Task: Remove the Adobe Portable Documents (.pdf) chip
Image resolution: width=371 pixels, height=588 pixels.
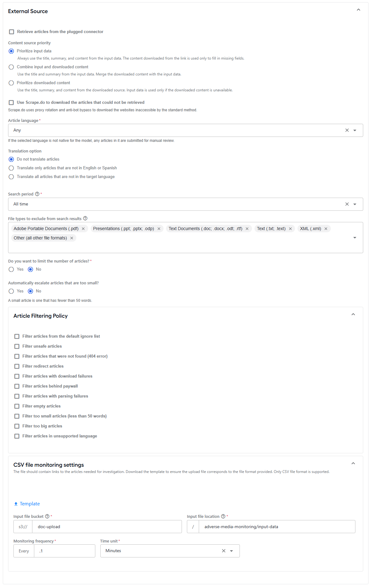Action: [x=83, y=229]
